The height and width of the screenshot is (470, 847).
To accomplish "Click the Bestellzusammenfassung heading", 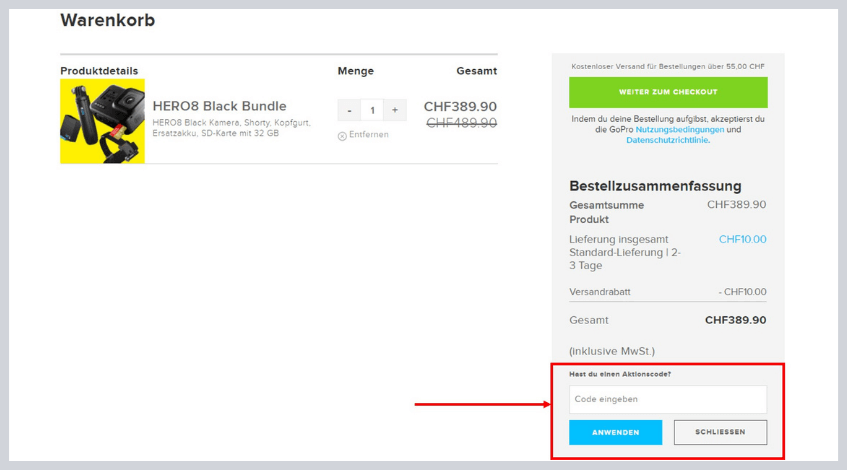I will tap(655, 186).
